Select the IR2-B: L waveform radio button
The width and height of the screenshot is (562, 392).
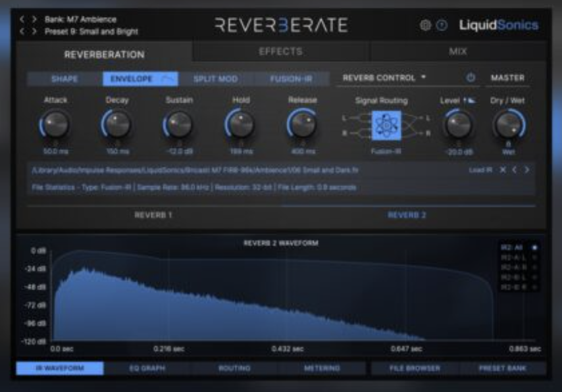pyautogui.click(x=535, y=278)
